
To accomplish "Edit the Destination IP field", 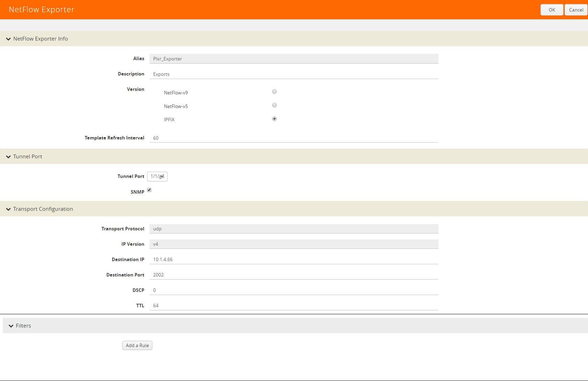I will (294, 259).
